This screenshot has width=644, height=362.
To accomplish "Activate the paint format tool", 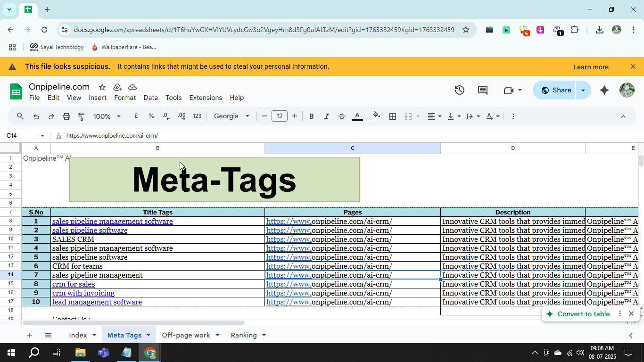I will pos(81,116).
